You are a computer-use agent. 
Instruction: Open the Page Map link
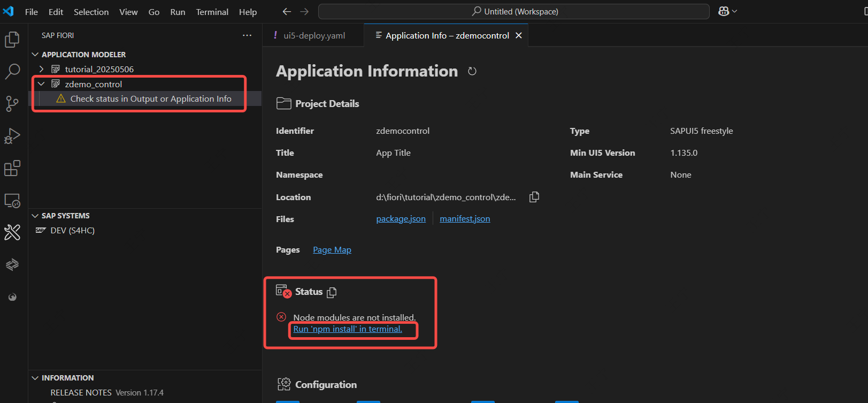click(x=332, y=249)
